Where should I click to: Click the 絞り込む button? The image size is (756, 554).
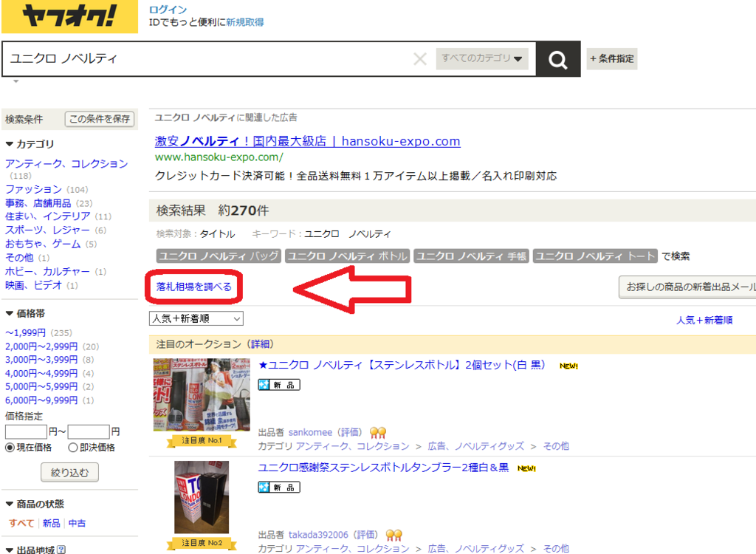70,473
